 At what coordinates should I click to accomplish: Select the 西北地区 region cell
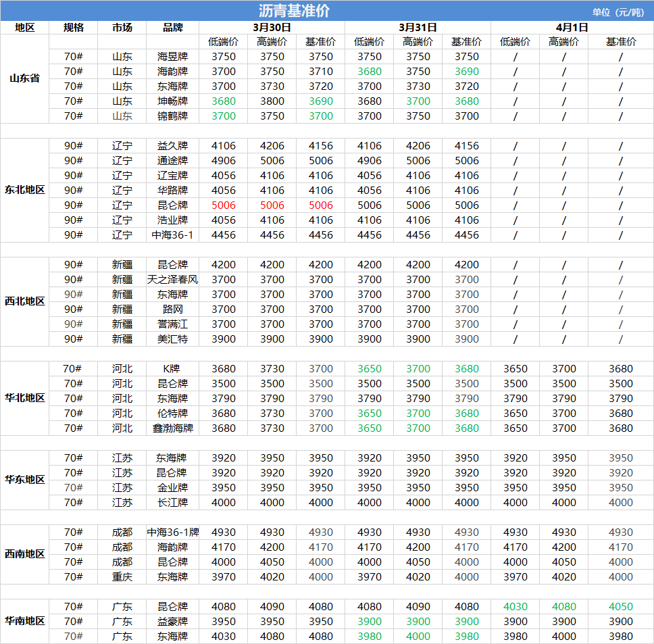point(24,301)
